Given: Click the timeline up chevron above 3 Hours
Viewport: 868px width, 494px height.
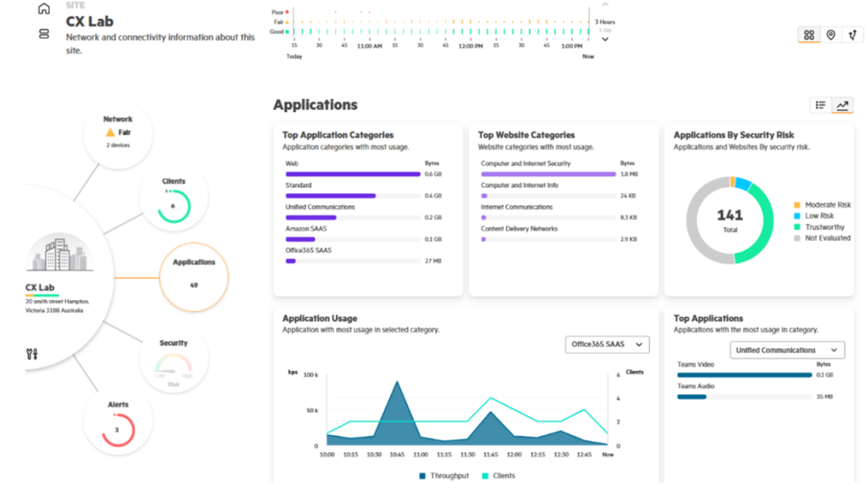Looking at the screenshot, I should click(605, 4).
